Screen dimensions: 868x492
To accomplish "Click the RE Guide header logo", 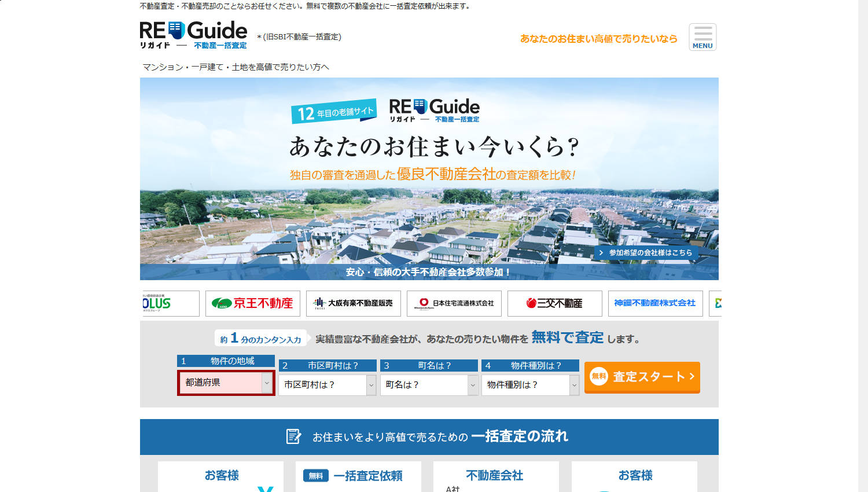I will pyautogui.click(x=193, y=35).
